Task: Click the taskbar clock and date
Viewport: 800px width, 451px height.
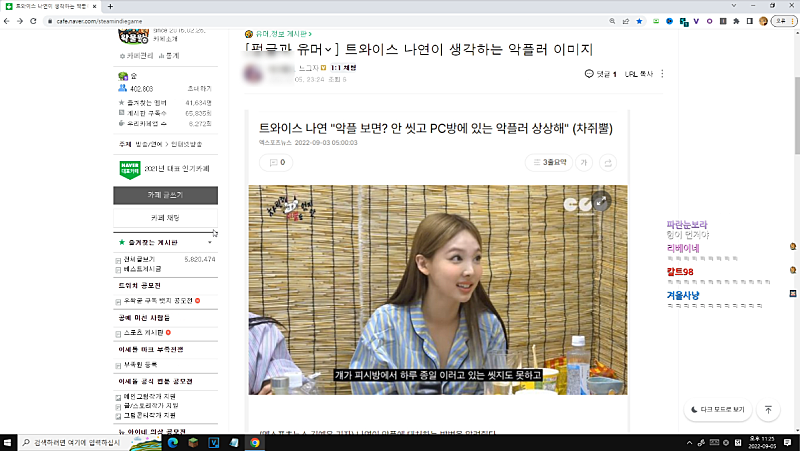Action: 762,442
